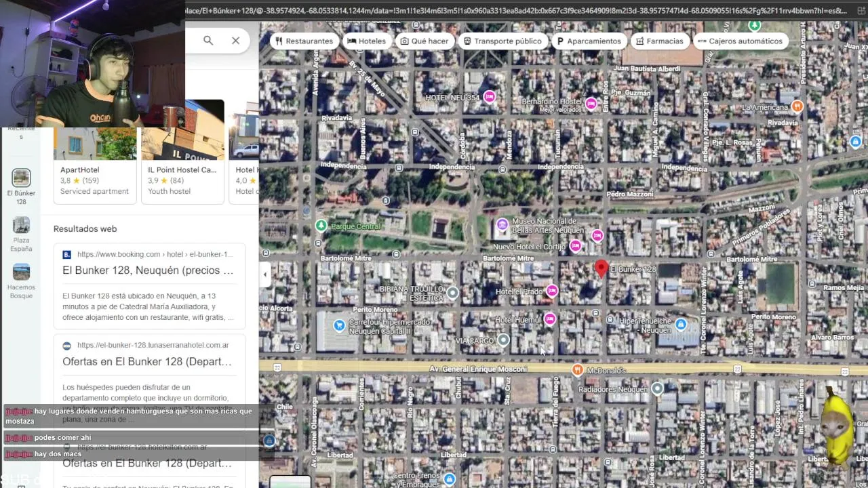Select the Transporte público chip
Screen dimensions: 868x488
502,41
